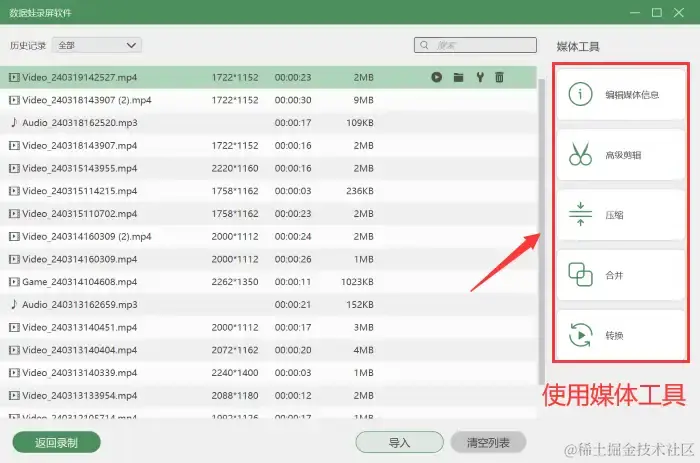Click the 236KB size cell
The width and height of the screenshot is (700, 463).
360,191
